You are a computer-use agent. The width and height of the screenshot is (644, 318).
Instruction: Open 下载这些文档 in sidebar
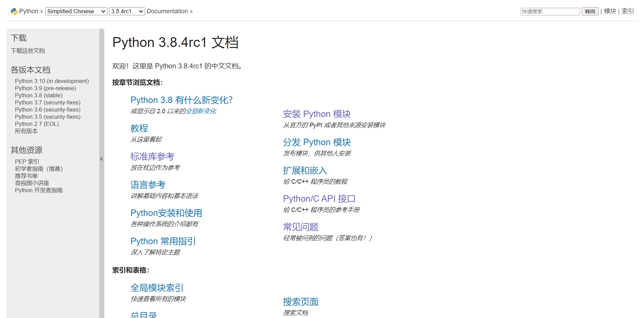28,51
